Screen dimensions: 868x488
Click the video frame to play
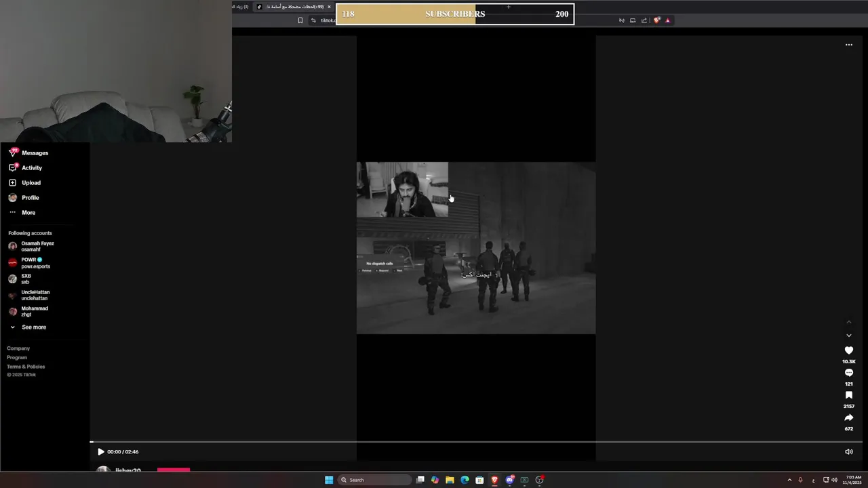476,247
